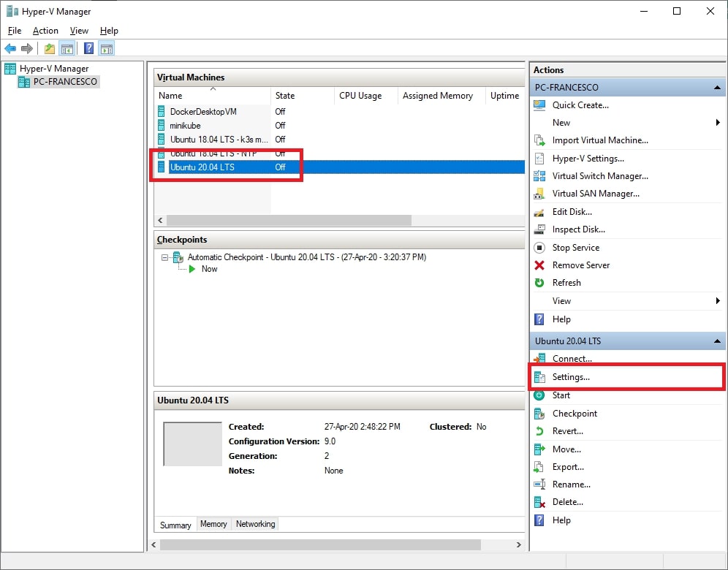Click the Show/Hide Console Tree toolbar icon
Image resolution: width=728 pixels, height=570 pixels.
click(x=67, y=48)
